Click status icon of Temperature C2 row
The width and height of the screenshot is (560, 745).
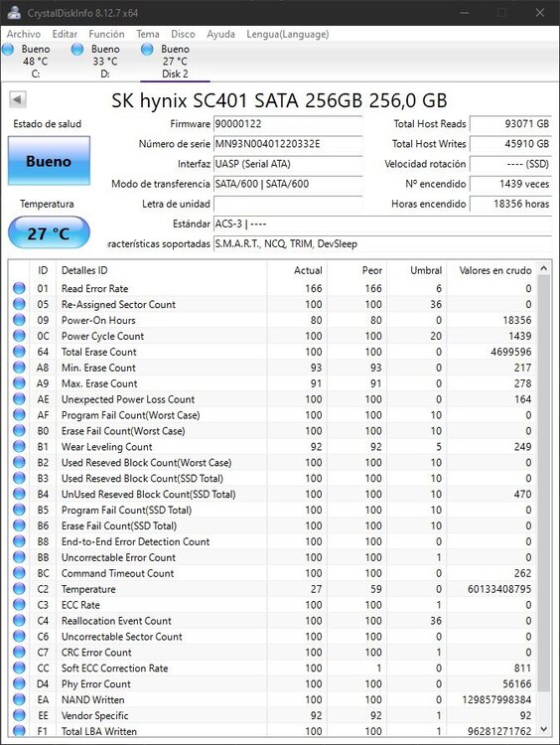(x=19, y=589)
